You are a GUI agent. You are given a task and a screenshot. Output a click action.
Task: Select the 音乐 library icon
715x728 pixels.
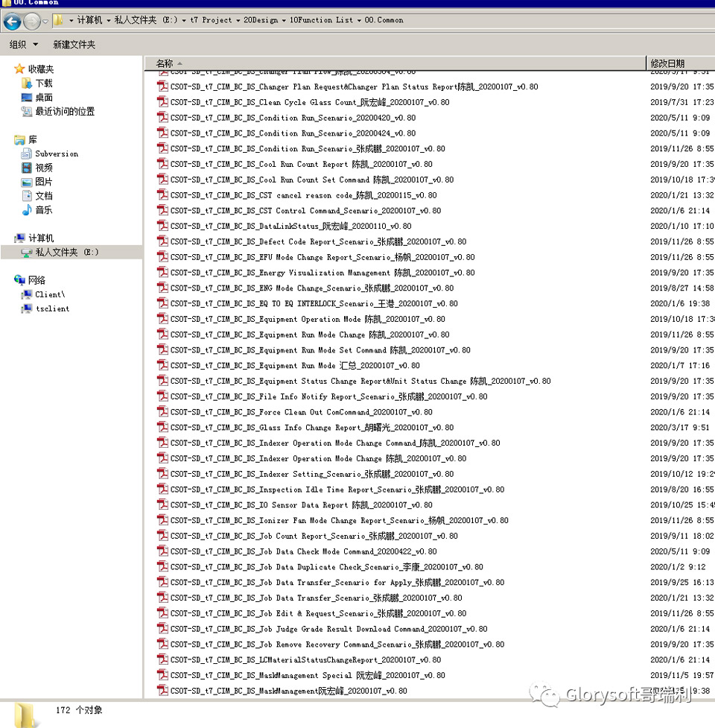(27, 210)
